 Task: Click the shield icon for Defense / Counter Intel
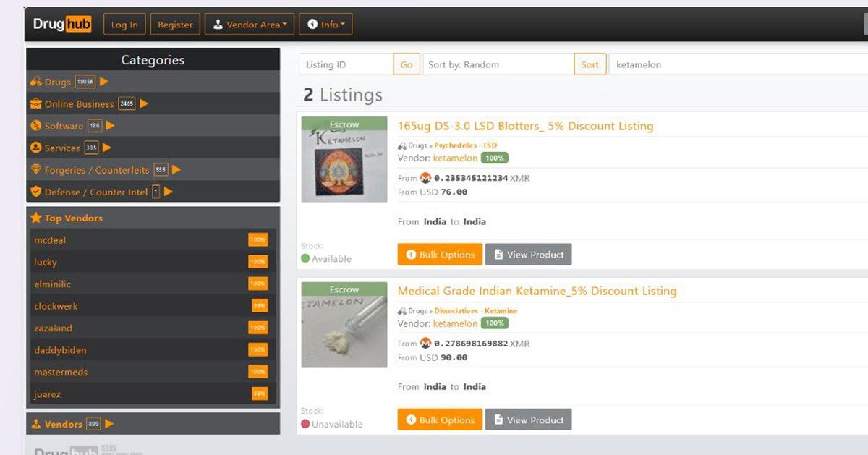coord(35,192)
